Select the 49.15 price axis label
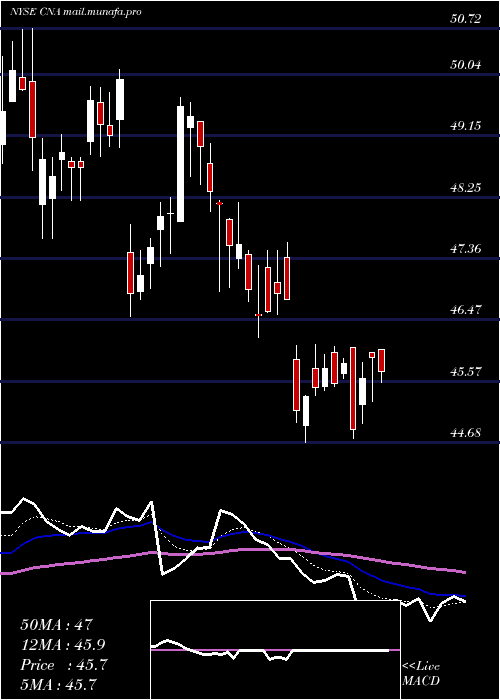 coord(466,125)
